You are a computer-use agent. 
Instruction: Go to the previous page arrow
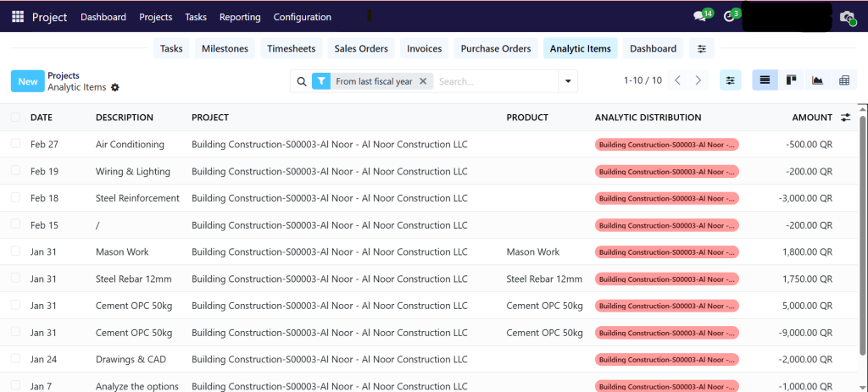(x=677, y=80)
